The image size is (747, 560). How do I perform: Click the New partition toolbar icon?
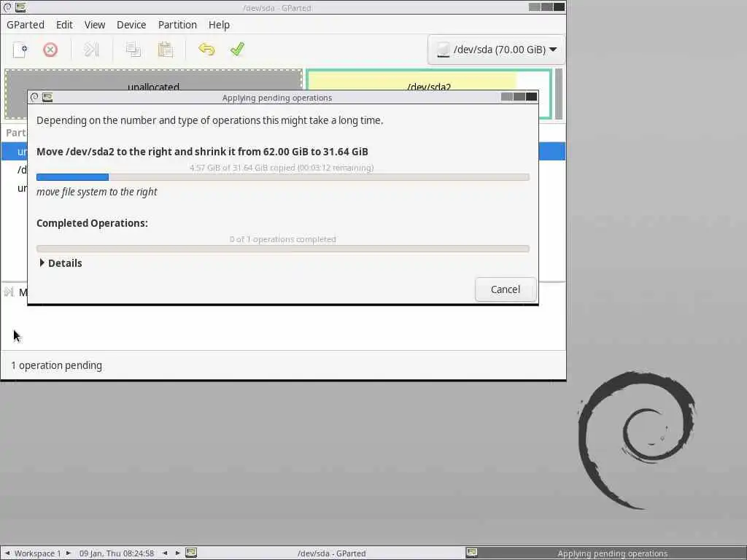click(20, 50)
